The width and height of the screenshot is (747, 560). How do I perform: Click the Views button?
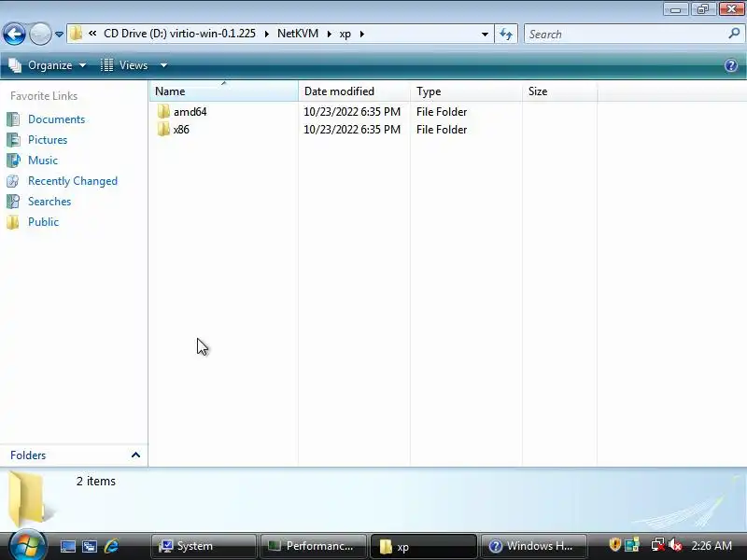tap(125, 65)
